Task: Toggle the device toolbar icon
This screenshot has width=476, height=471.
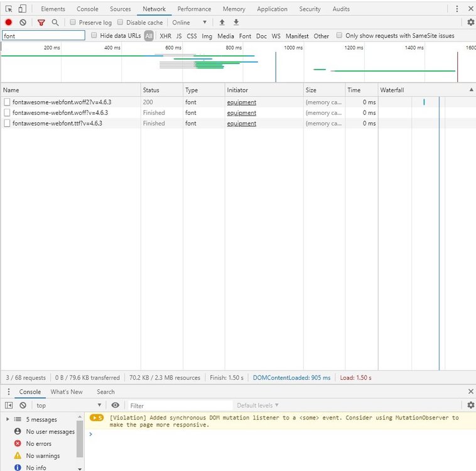Action: (23, 9)
